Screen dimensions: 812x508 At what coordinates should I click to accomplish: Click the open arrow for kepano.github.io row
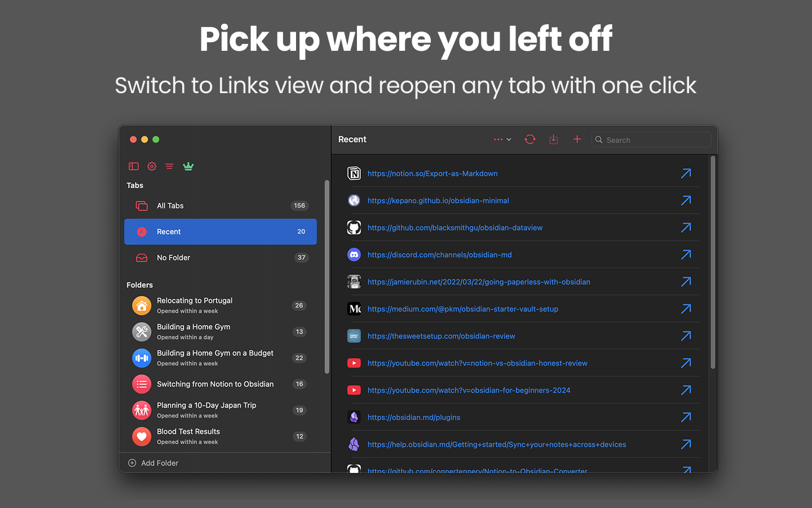click(686, 200)
